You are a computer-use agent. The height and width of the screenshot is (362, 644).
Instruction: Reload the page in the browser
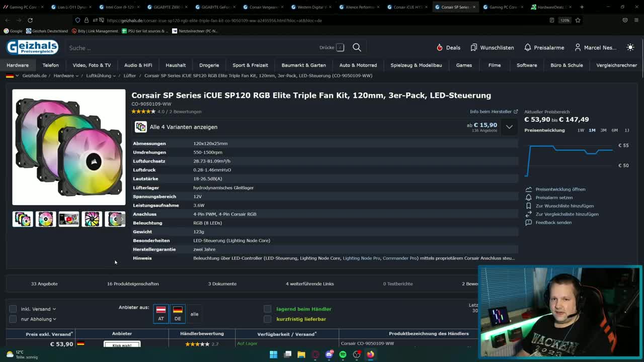click(x=30, y=20)
